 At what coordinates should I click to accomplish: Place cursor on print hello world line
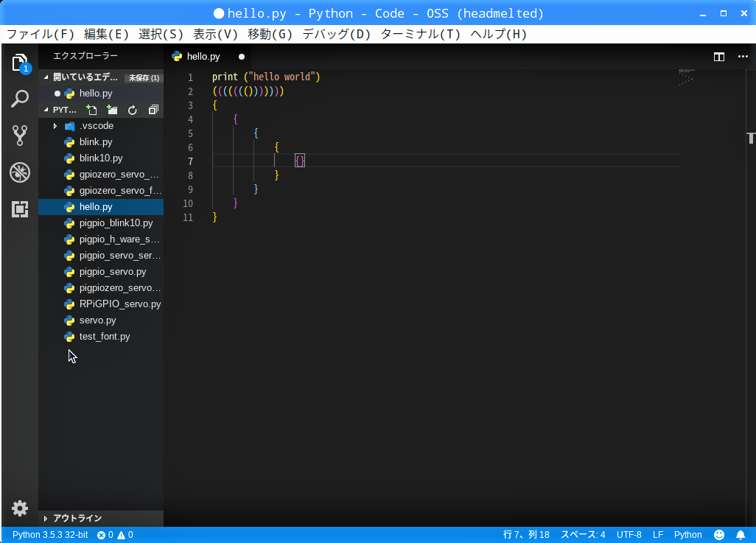(x=266, y=77)
